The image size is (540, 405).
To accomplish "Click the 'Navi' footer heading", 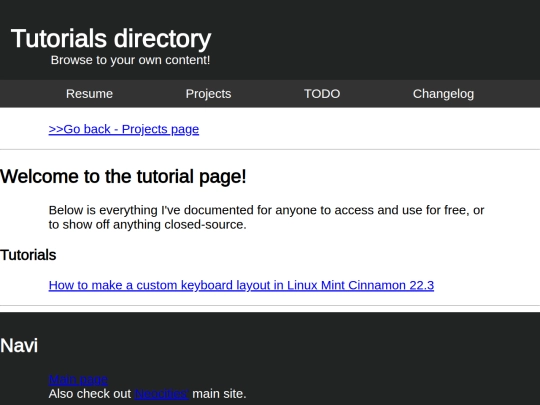I will tap(19, 345).
